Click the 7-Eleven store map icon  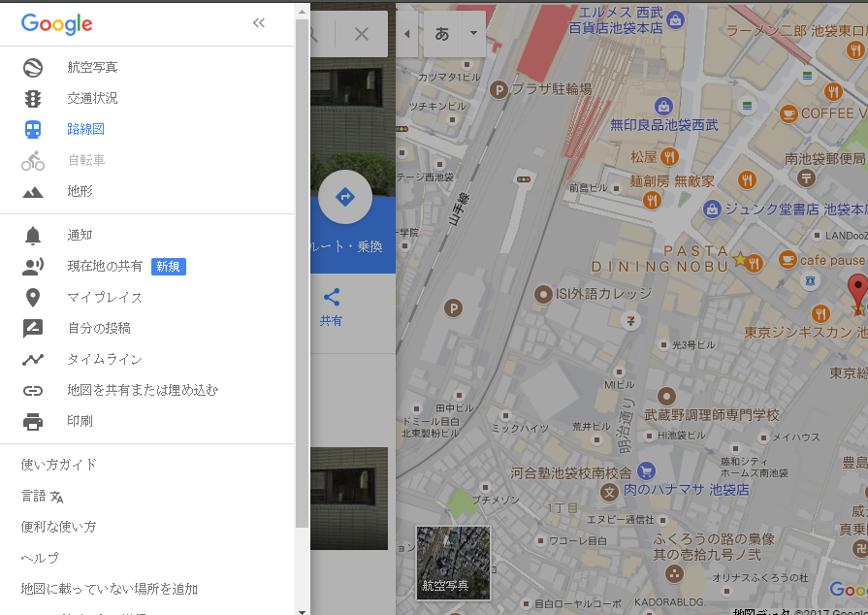(630, 320)
